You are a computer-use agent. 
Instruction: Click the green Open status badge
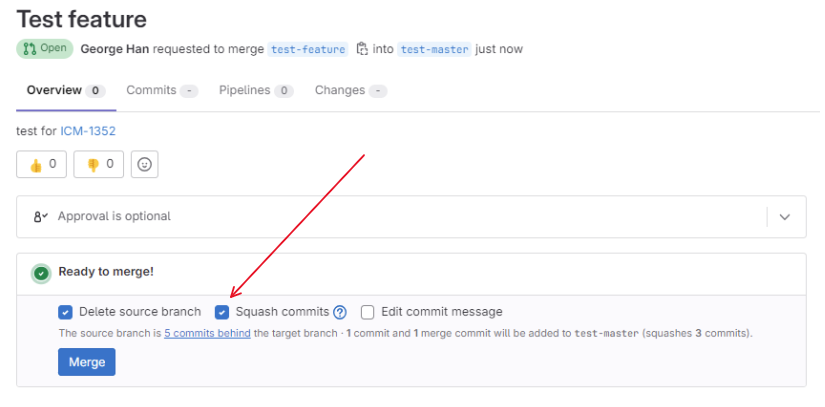click(44, 49)
